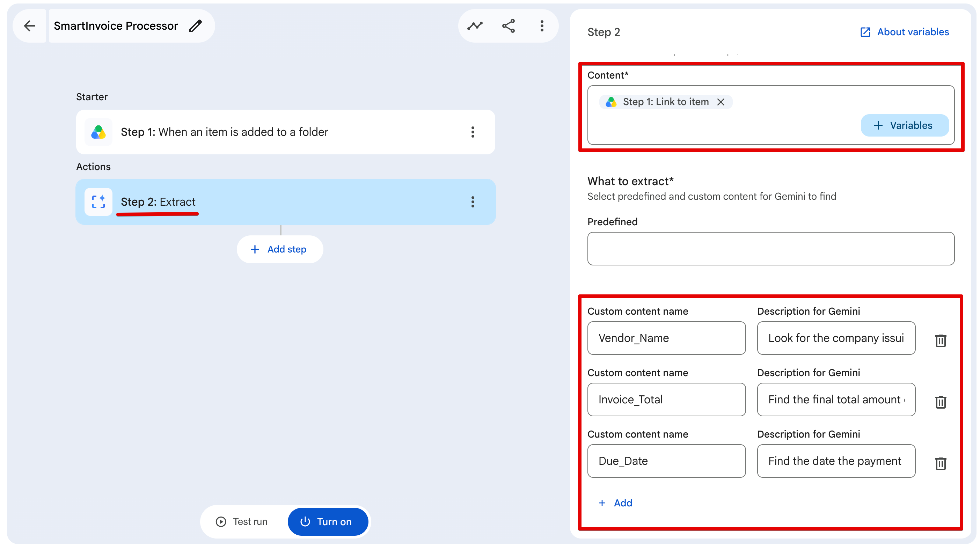This screenshot has height=549, width=980.
Task: Remove the Step 1: Link to item chip
Action: point(721,102)
